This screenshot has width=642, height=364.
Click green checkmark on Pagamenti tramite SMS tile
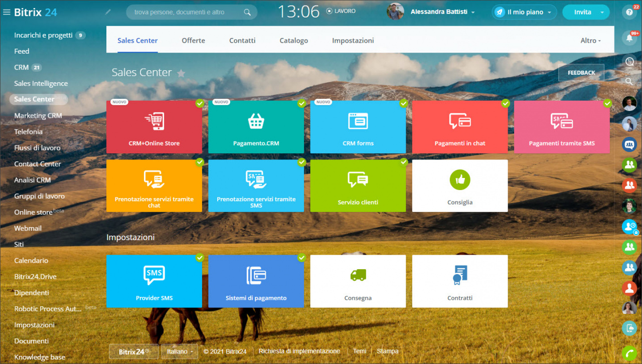(x=607, y=103)
